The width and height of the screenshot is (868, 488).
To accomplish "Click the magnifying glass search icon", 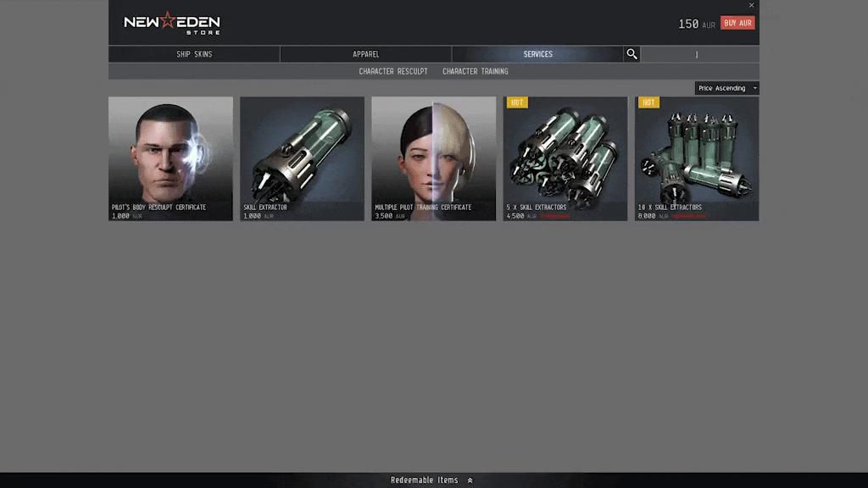I will point(632,54).
